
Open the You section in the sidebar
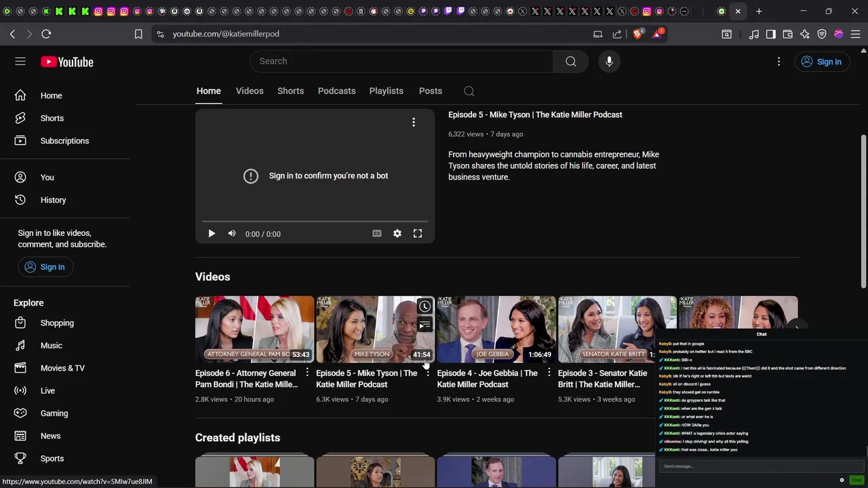(64, 178)
